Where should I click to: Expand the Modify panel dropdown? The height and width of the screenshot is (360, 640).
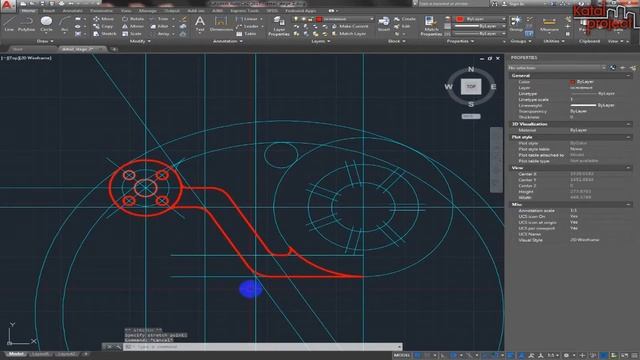coord(140,41)
